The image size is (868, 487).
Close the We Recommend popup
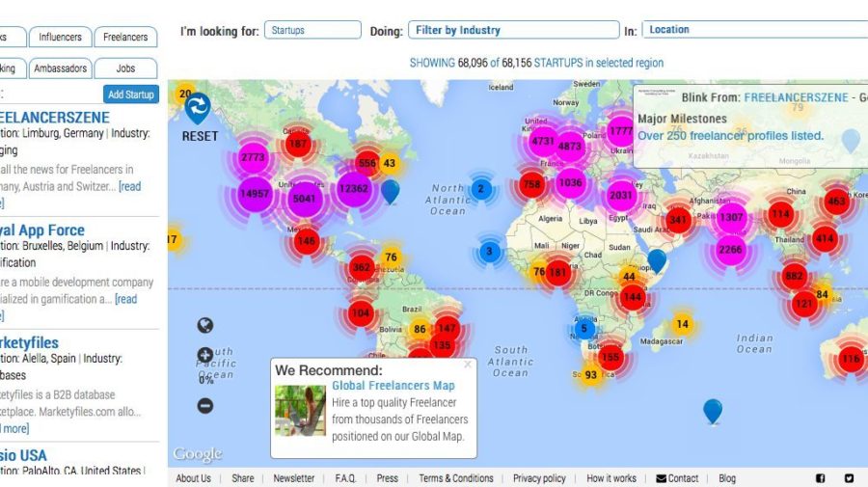[x=468, y=365]
